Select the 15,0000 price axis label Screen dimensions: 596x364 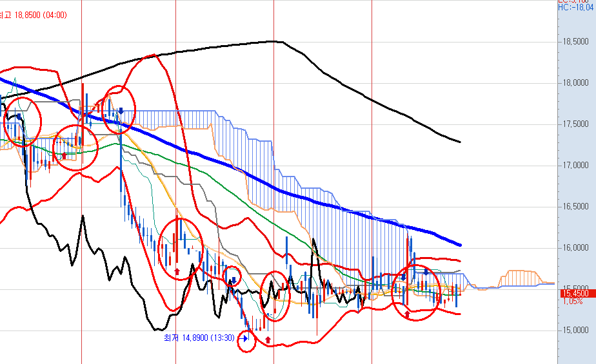tap(575, 330)
